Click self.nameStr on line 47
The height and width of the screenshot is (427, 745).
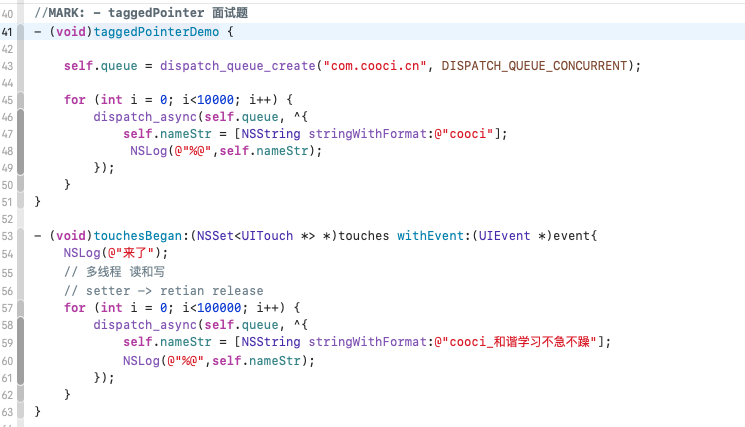167,134
